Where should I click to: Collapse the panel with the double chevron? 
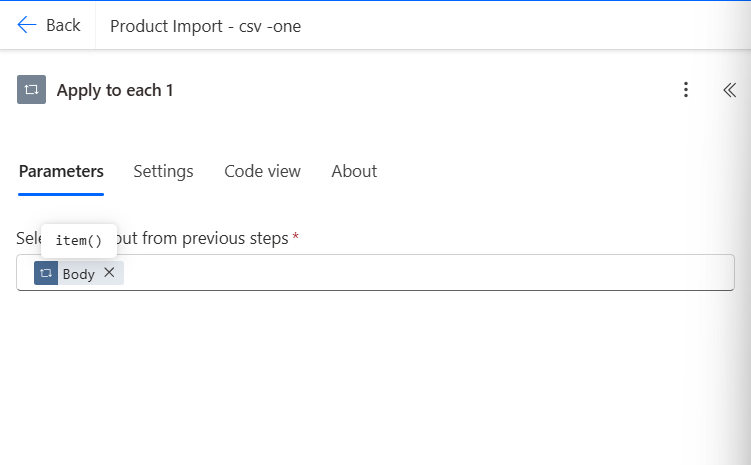(729, 90)
